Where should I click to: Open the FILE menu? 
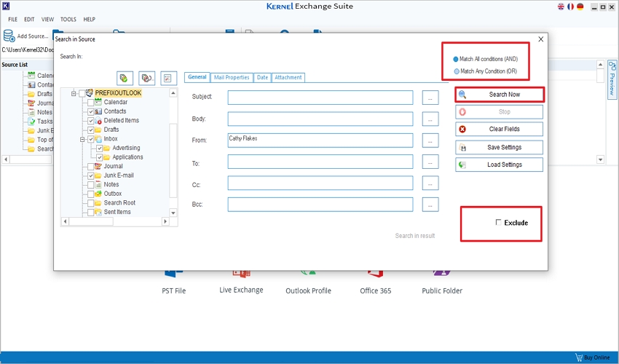(13, 20)
